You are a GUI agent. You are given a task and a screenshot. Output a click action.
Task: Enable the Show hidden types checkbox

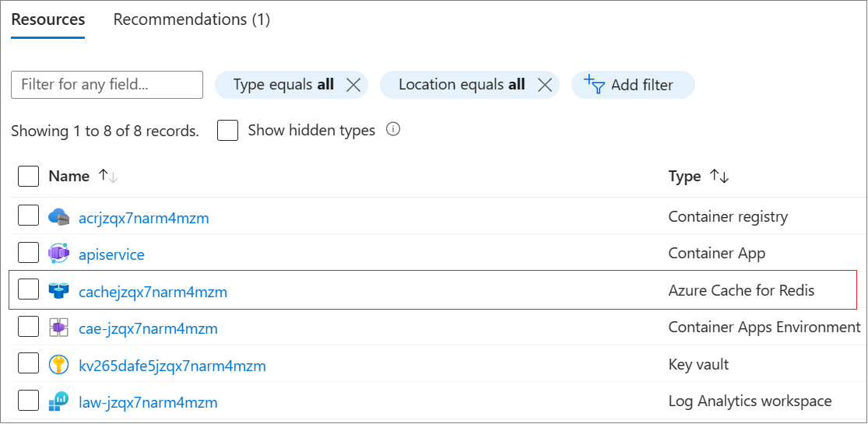pyautogui.click(x=227, y=130)
